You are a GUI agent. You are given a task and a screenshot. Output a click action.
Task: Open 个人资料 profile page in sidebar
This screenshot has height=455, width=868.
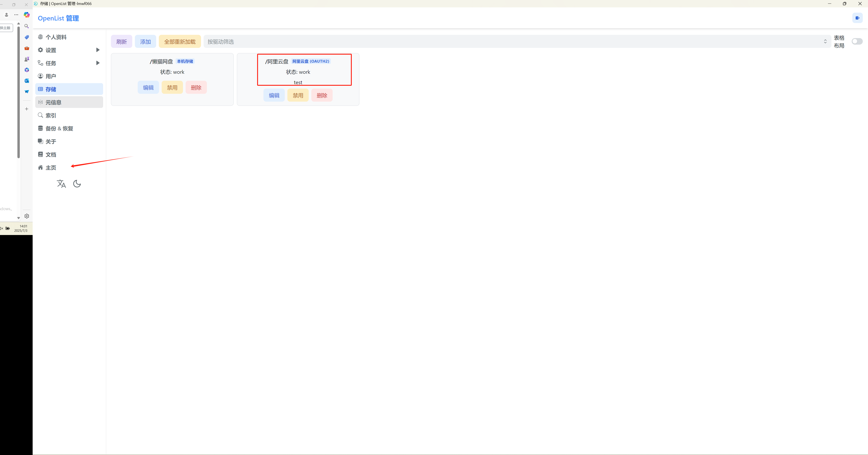69,37
